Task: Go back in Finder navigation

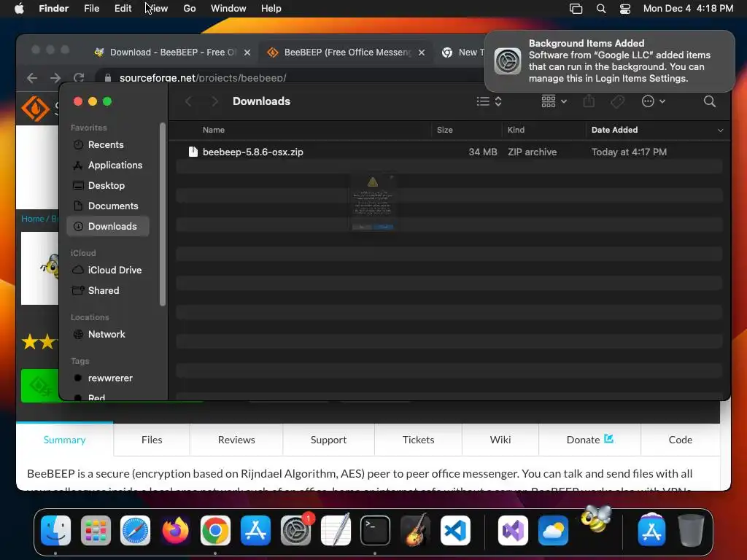Action: [x=189, y=101]
